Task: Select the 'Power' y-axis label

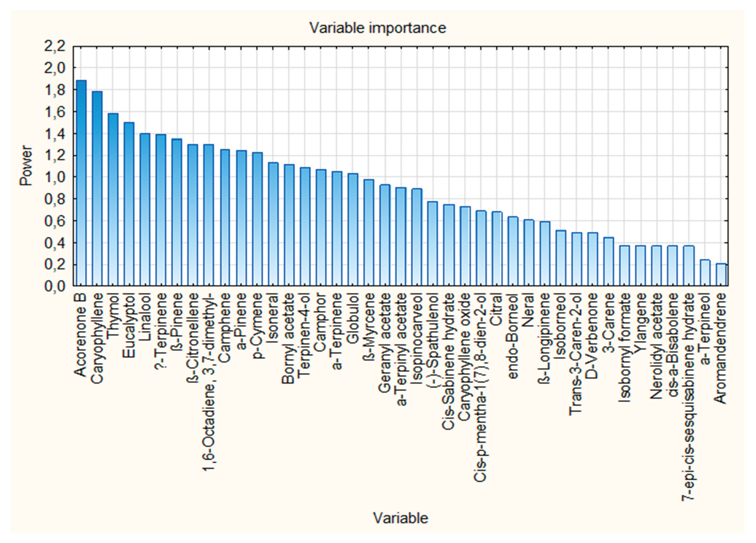Action: pos(26,166)
